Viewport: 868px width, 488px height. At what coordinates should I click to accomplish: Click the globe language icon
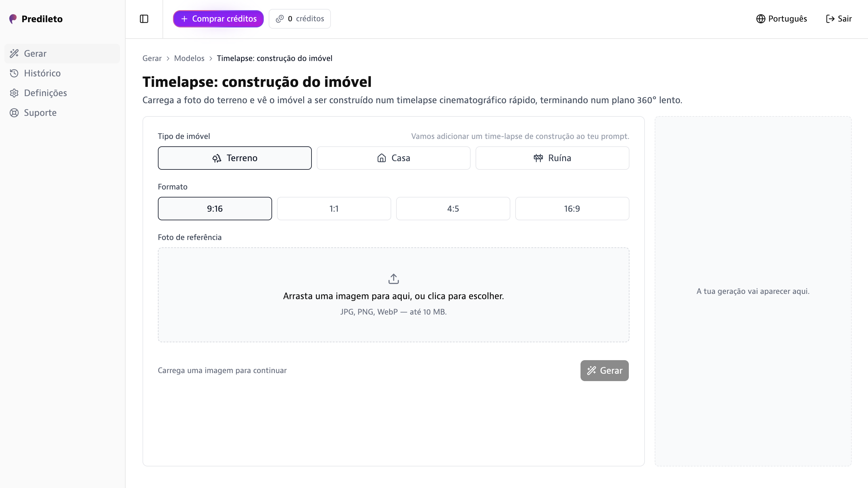coord(761,19)
